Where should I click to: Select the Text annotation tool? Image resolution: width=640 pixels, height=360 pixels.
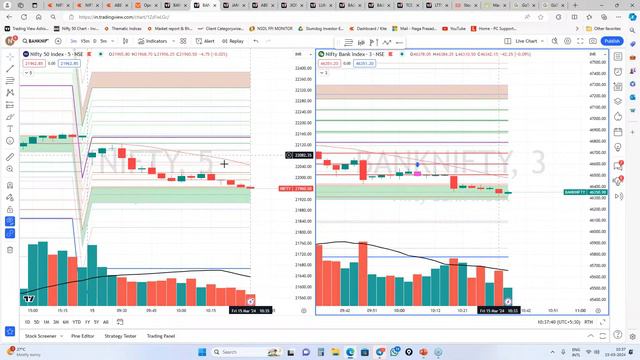coord(10,129)
